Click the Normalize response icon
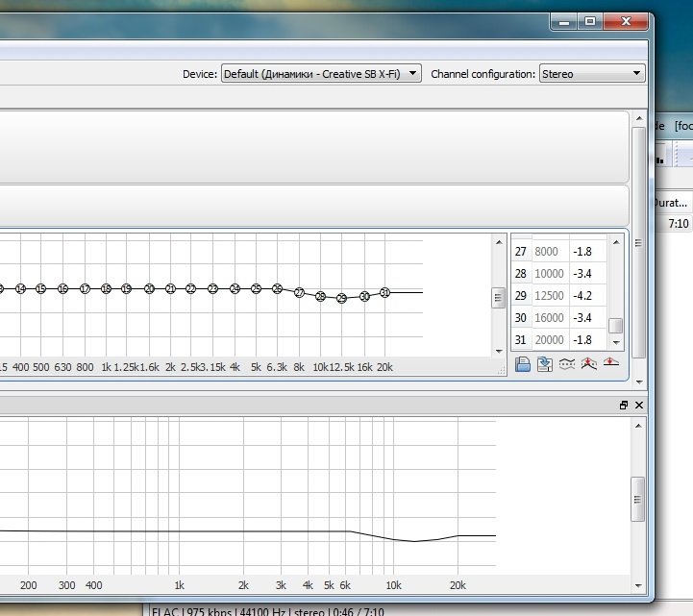693x616 pixels. (588, 364)
